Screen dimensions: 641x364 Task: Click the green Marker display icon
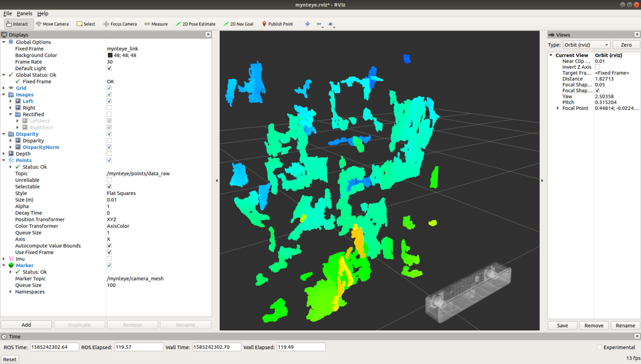tap(11, 265)
